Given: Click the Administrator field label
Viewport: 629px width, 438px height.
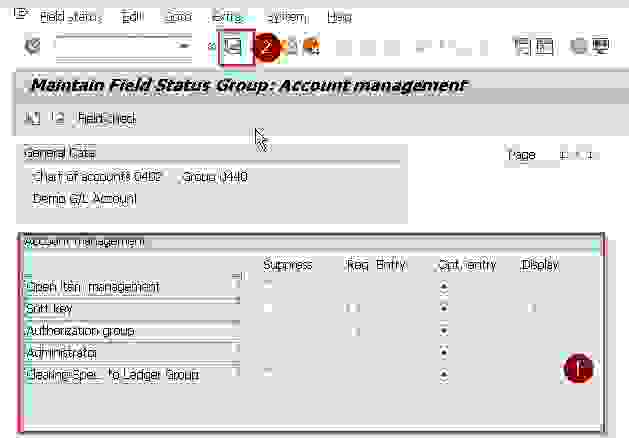Looking at the screenshot, I should pos(61,353).
